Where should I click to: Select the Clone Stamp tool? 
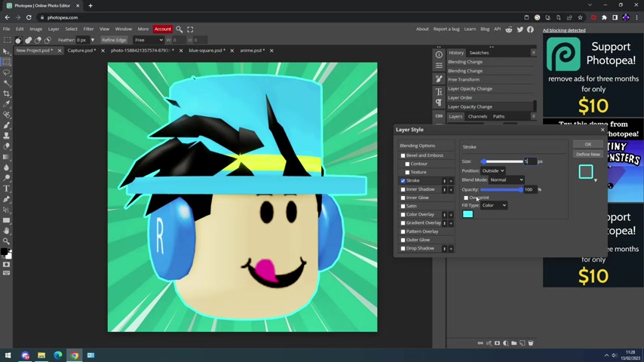click(7, 136)
